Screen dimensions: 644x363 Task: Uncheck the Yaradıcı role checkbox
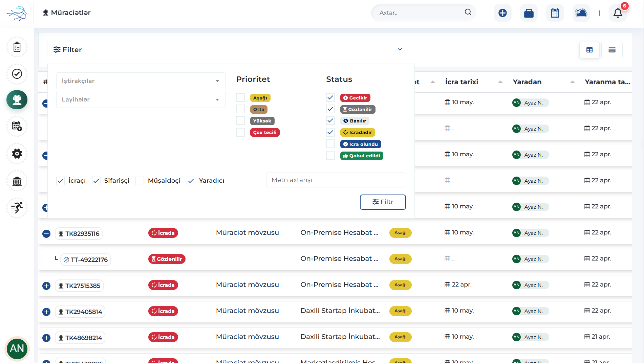click(191, 181)
